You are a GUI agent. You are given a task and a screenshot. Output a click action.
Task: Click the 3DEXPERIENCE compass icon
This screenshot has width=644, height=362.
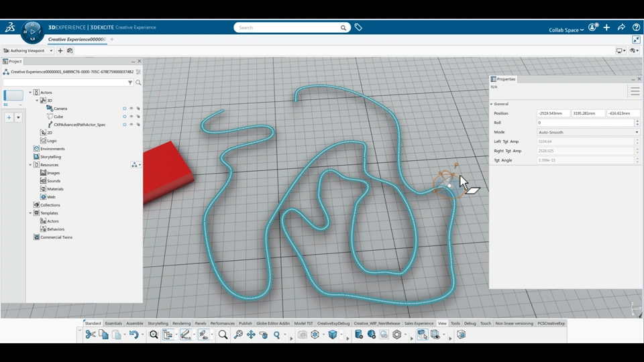click(x=32, y=32)
